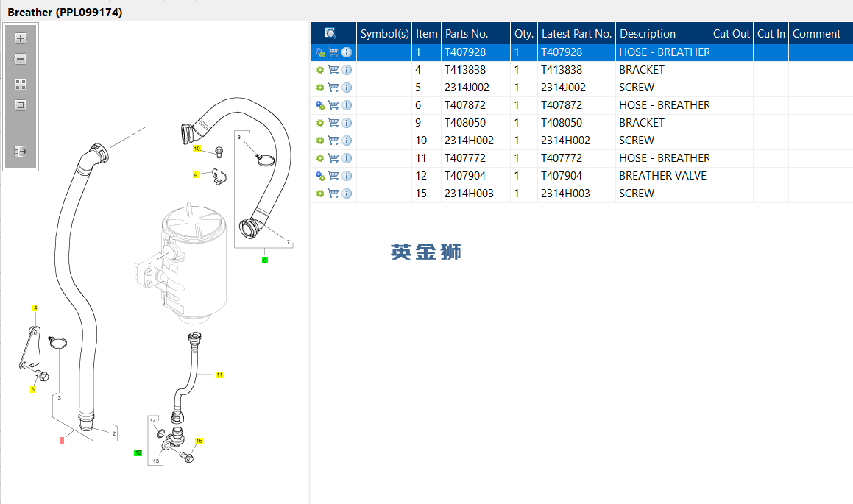Show info for T407872
Viewport: 853px width, 504px height.
347,105
